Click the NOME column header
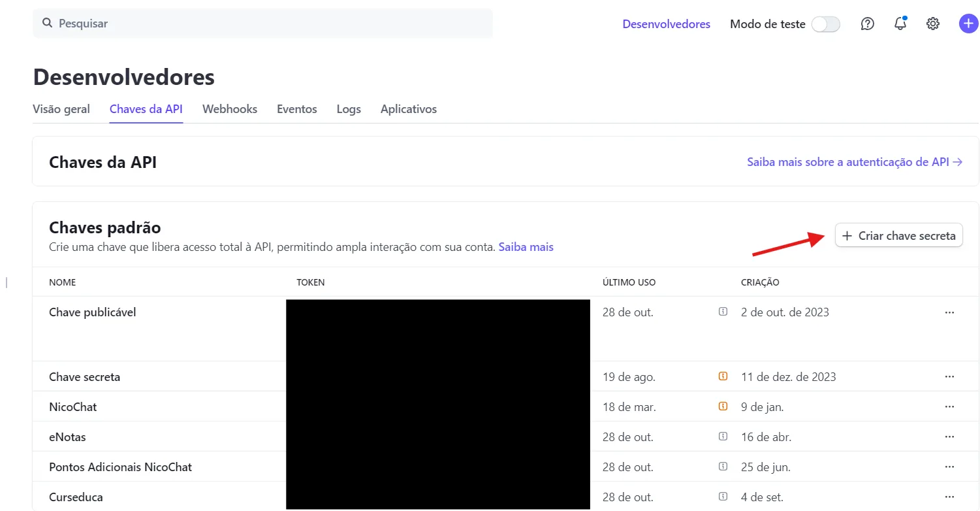980x511 pixels. [63, 282]
